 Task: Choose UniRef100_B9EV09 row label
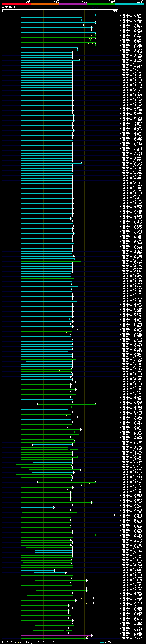pos(131,40)
